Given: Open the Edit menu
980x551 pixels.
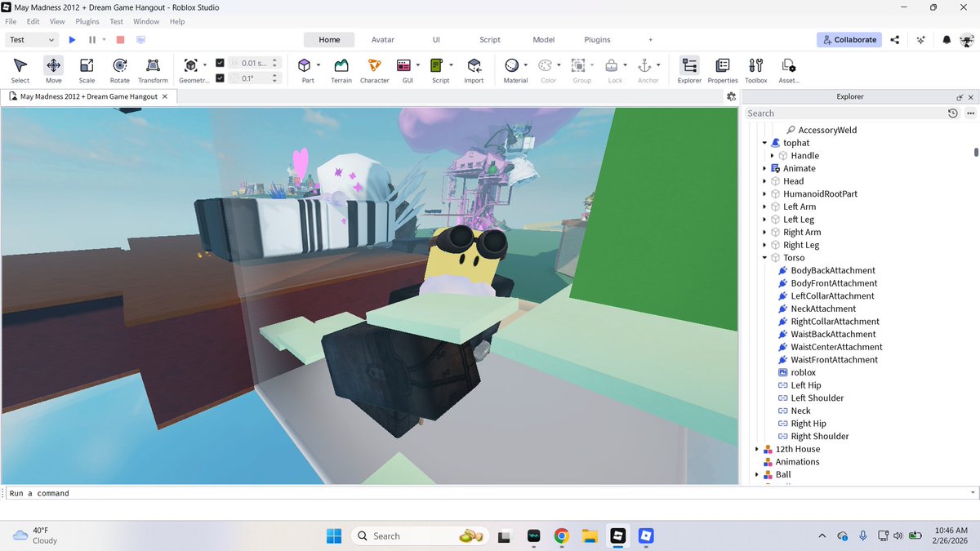Looking at the screenshot, I should point(33,21).
